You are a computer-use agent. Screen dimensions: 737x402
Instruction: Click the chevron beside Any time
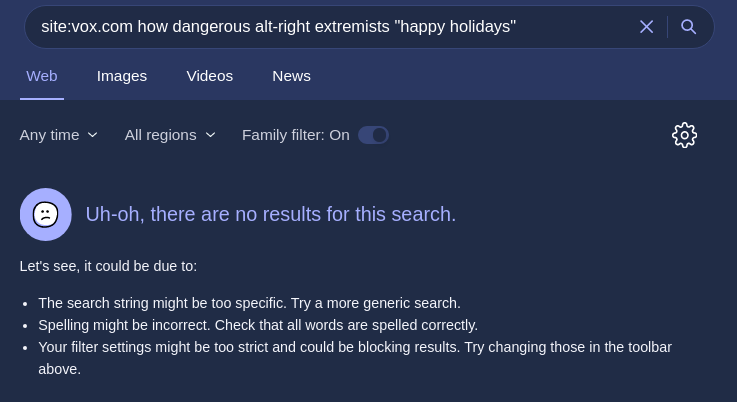coord(93,135)
